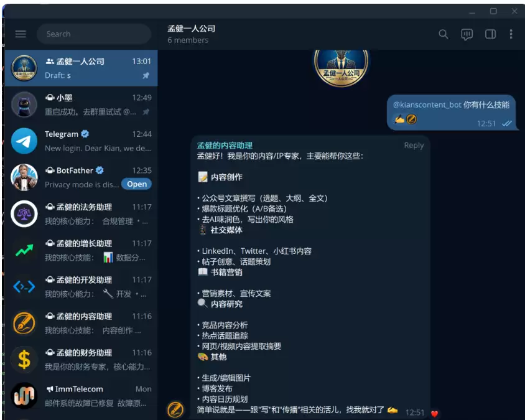Viewport: 525px width, 420px height.
Task: Click the blue code brackets avatar
Action: point(24,286)
